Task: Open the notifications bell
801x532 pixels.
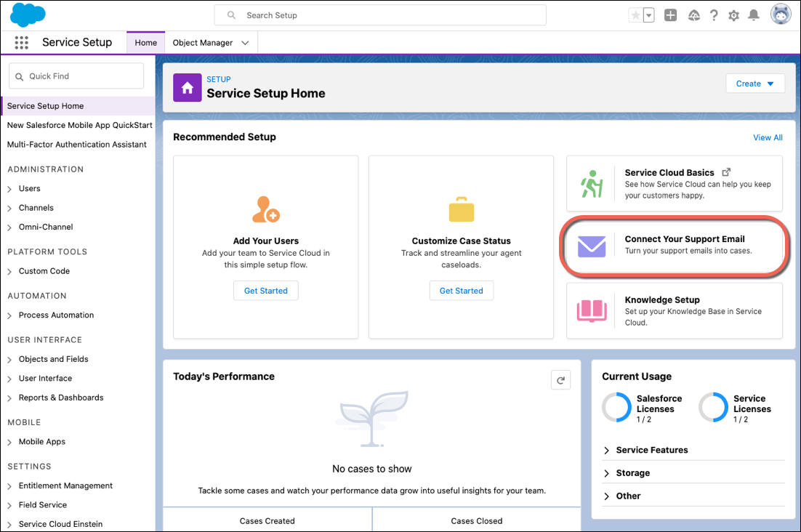Action: coord(754,15)
